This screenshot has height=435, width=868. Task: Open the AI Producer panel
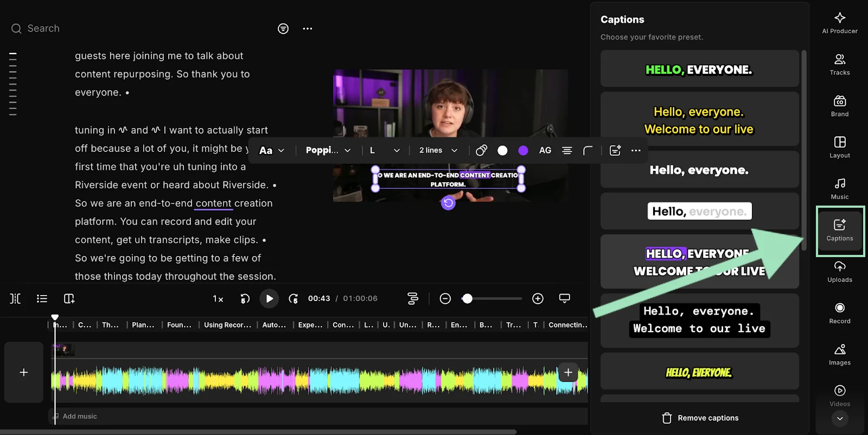pyautogui.click(x=840, y=23)
